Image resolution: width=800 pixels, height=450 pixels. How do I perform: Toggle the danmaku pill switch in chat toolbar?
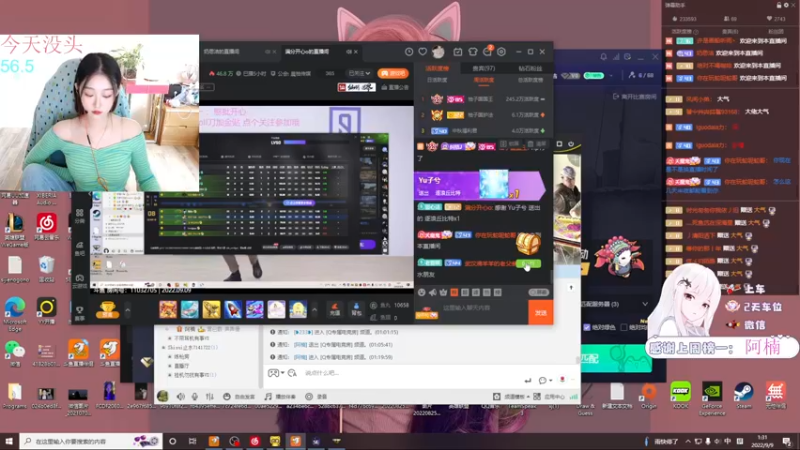[x=538, y=292]
